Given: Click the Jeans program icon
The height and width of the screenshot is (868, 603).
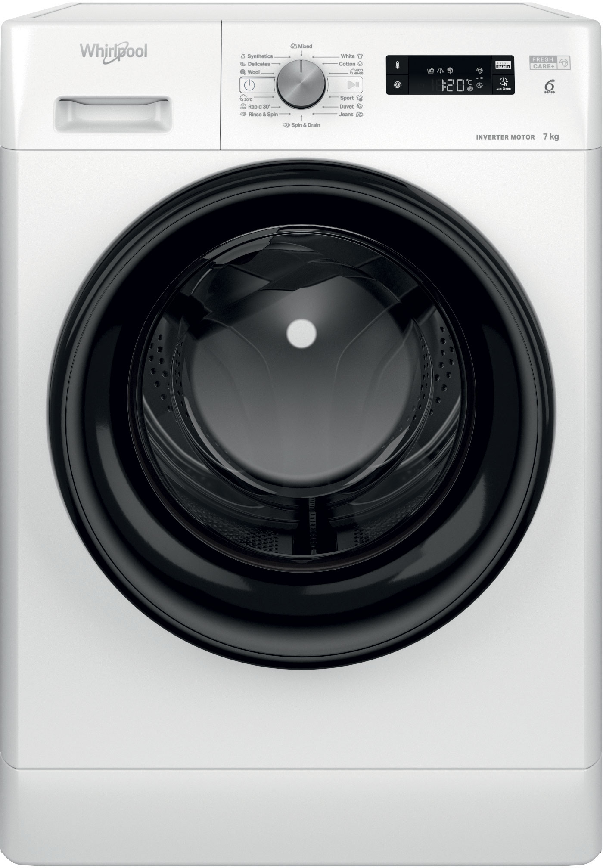Looking at the screenshot, I should click(360, 115).
